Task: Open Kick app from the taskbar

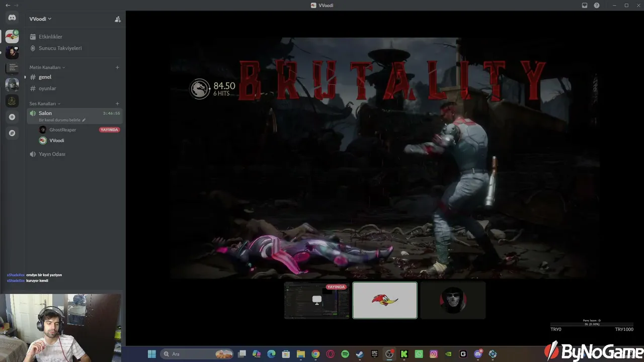Action: pos(404,354)
